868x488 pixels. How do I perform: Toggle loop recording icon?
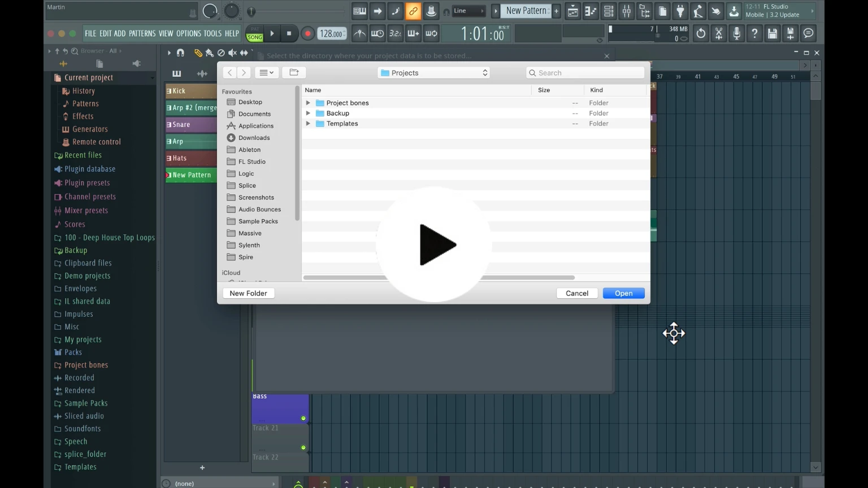431,33
